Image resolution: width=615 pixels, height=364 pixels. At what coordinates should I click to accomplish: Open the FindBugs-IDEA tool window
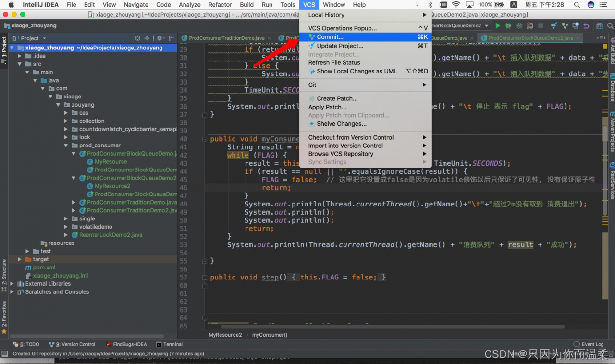tap(126, 344)
